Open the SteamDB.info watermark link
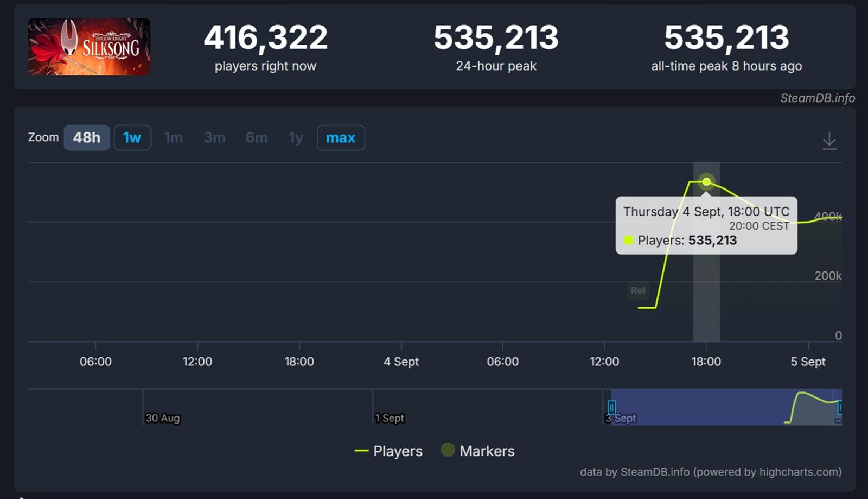The width and height of the screenshot is (868, 499). [x=817, y=98]
